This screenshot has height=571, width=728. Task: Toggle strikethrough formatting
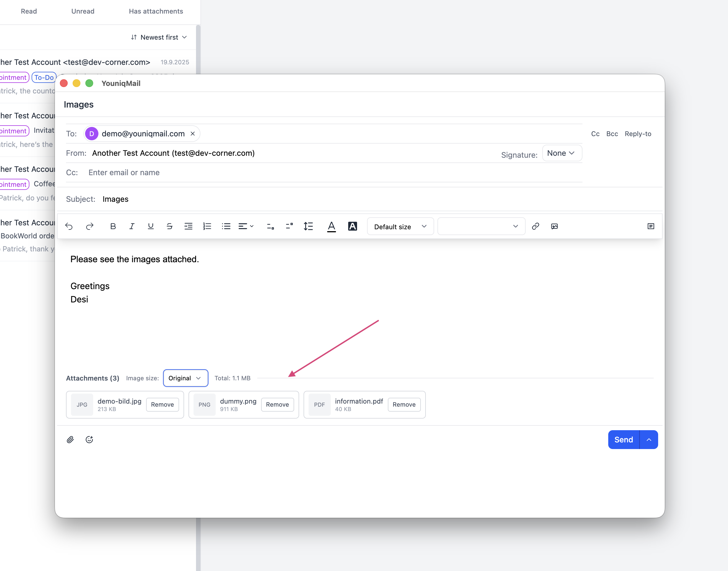pyautogui.click(x=170, y=226)
